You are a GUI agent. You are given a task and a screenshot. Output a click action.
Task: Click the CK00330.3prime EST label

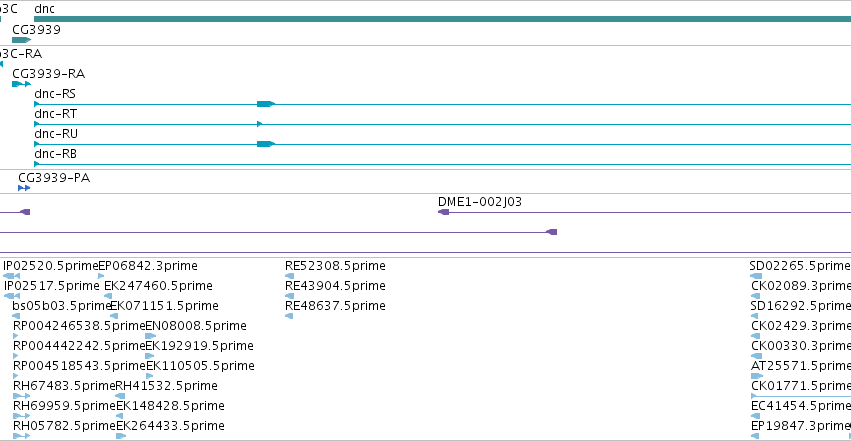pos(801,346)
